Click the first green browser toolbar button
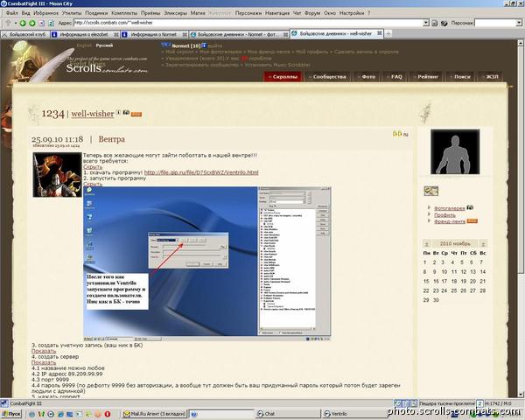Image resolution: width=525 pixels, height=420 pixels. click(x=23, y=23)
